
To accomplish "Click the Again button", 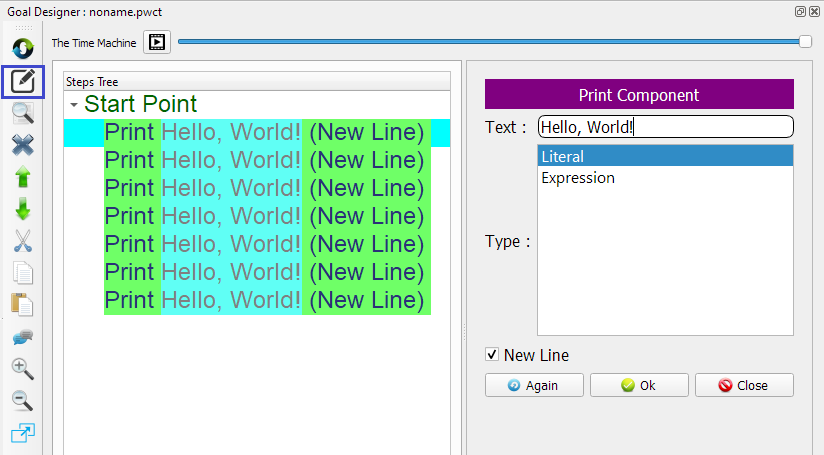I will click(534, 386).
